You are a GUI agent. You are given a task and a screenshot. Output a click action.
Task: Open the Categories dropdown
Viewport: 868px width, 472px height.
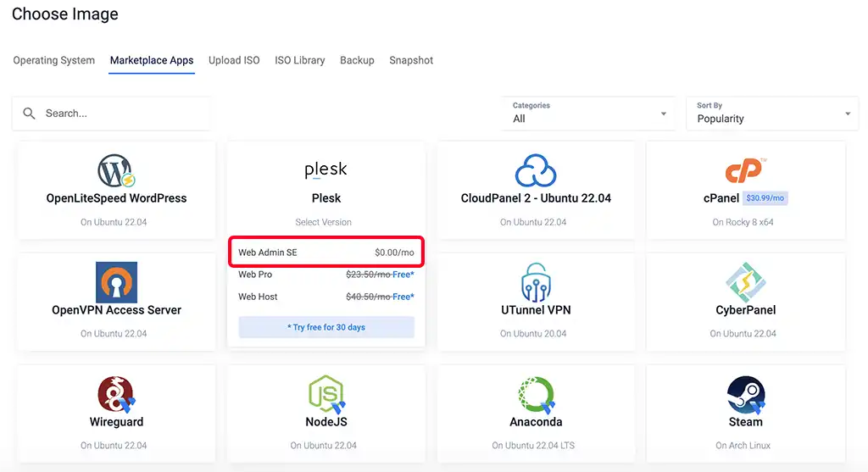click(x=588, y=114)
